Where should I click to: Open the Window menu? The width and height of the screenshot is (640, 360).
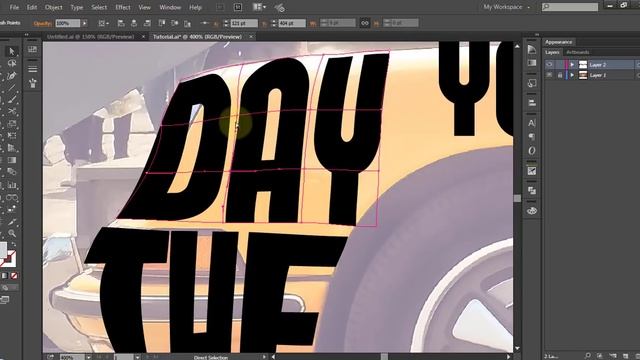point(170,7)
